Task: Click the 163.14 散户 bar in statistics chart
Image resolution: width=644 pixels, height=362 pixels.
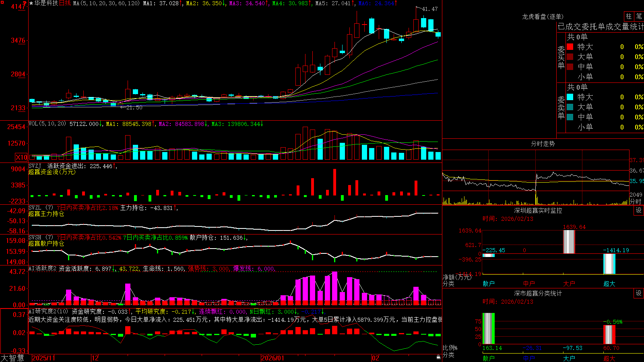Action: pos(489,328)
